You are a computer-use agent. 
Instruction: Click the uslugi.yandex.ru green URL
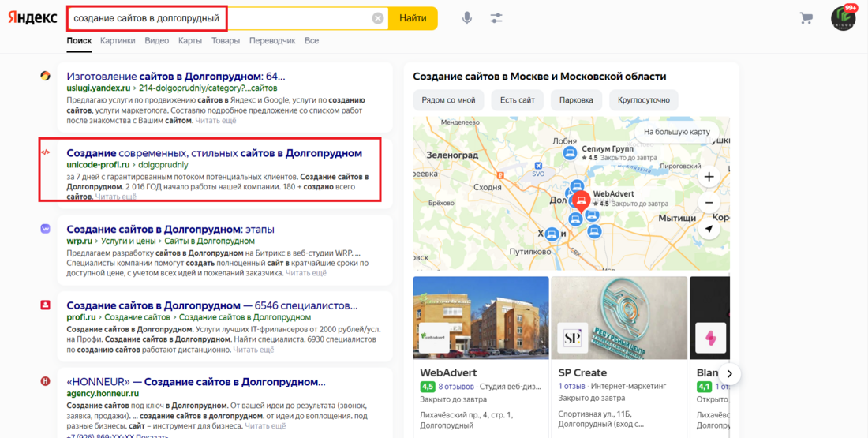pyautogui.click(x=98, y=88)
